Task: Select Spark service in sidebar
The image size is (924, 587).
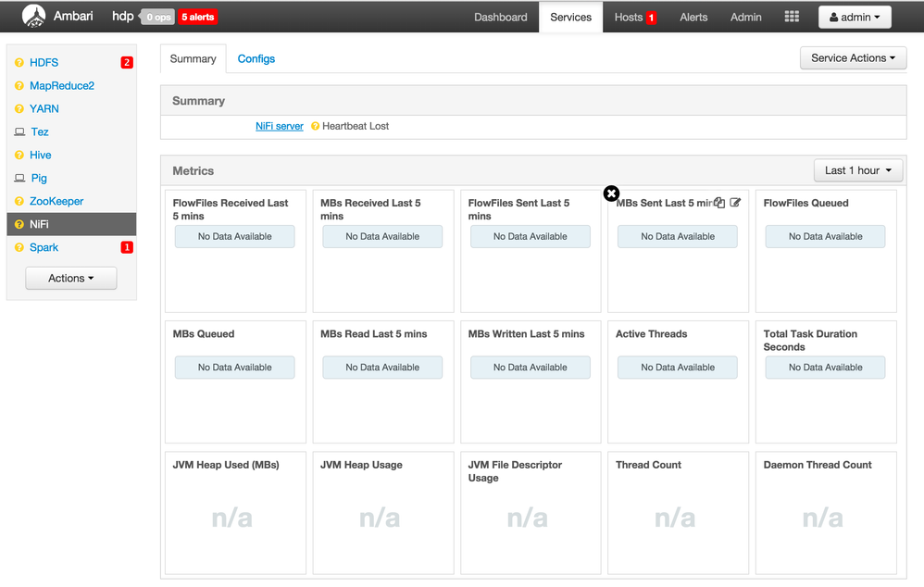Action: click(44, 247)
